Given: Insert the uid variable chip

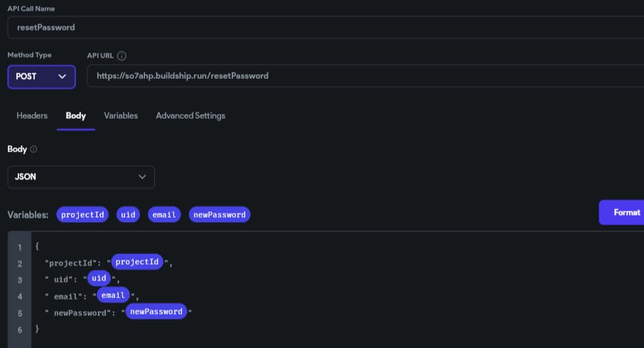Looking at the screenshot, I should [x=128, y=214].
